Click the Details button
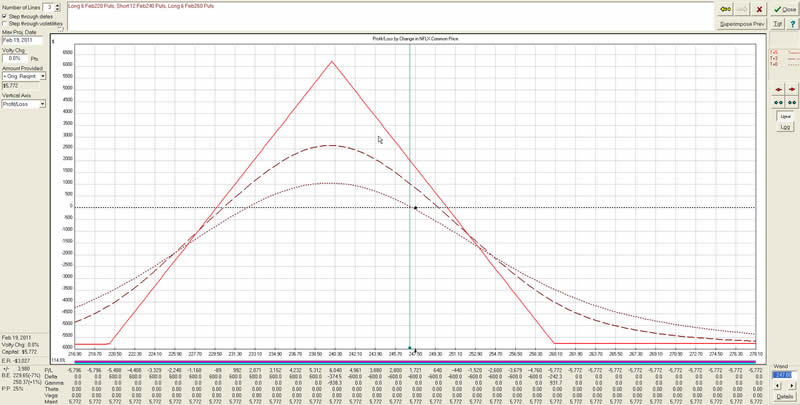800x405 pixels. 784,398
